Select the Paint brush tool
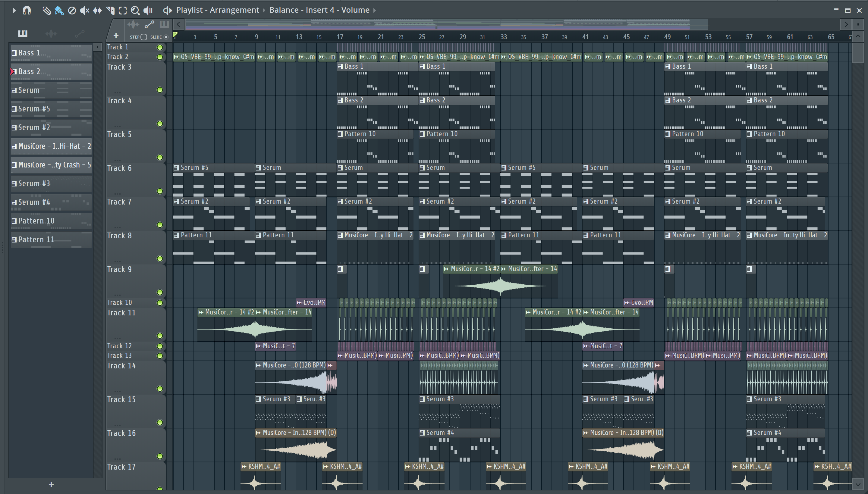 pos(59,11)
